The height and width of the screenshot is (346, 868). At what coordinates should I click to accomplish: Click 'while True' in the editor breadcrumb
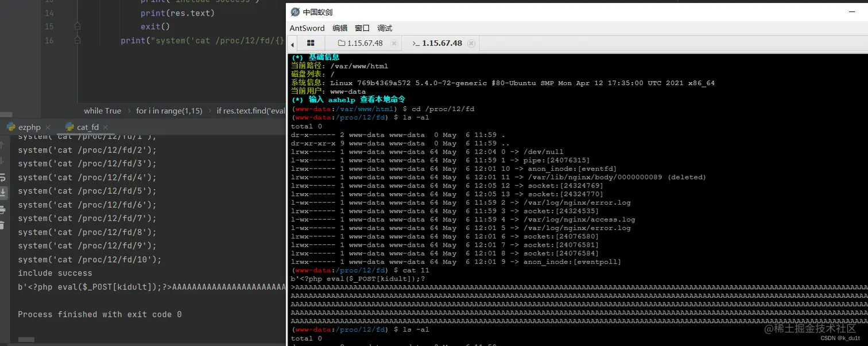(102, 111)
